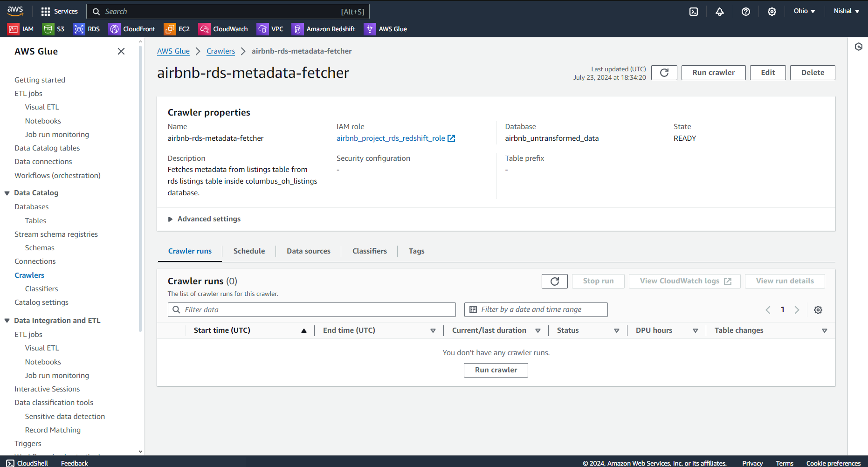Focus the top Search bar
The image size is (868, 467).
tap(228, 12)
